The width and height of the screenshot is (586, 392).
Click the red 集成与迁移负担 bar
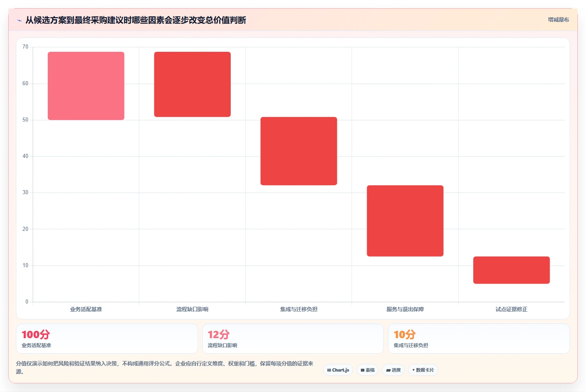tap(299, 151)
